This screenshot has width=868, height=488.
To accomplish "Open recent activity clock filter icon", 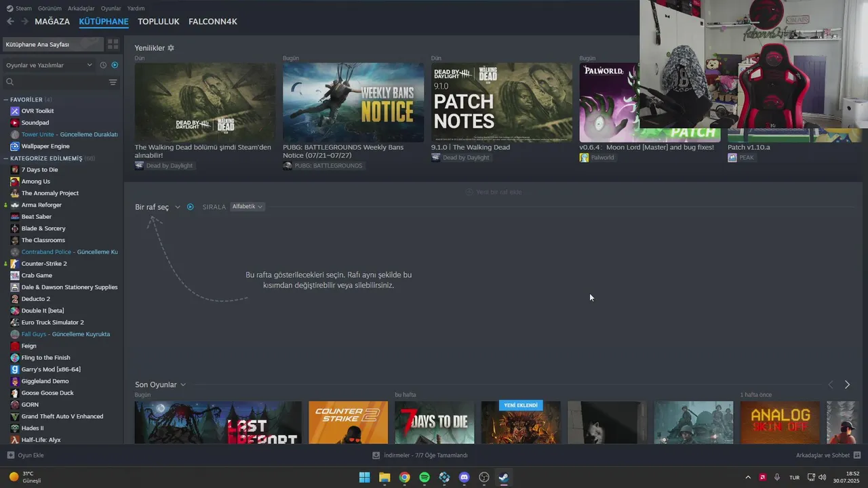I will coord(103,65).
